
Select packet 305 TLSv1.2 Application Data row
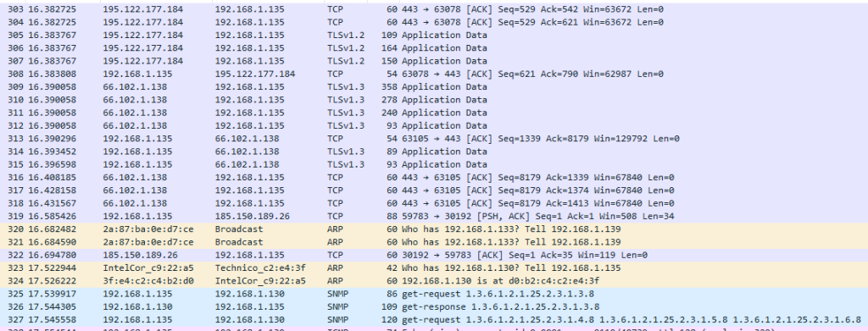[434, 36]
